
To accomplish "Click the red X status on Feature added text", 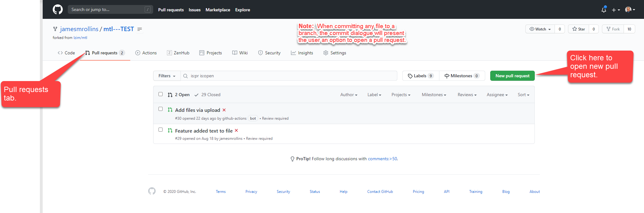I will click(236, 130).
